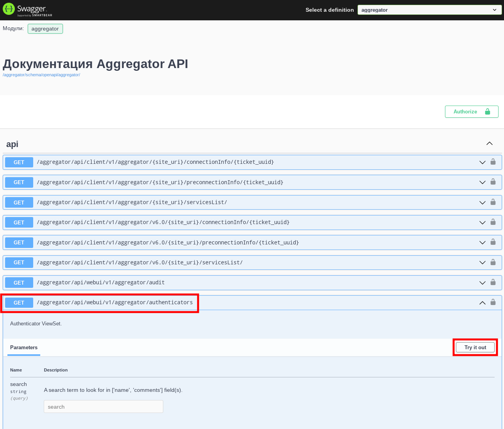Select the Parameters tab
Image resolution: width=504 pixels, height=429 pixels.
[24, 347]
